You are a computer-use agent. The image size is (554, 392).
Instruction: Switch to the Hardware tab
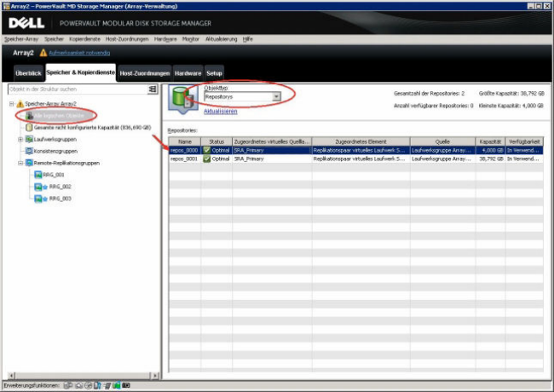pyautogui.click(x=188, y=73)
